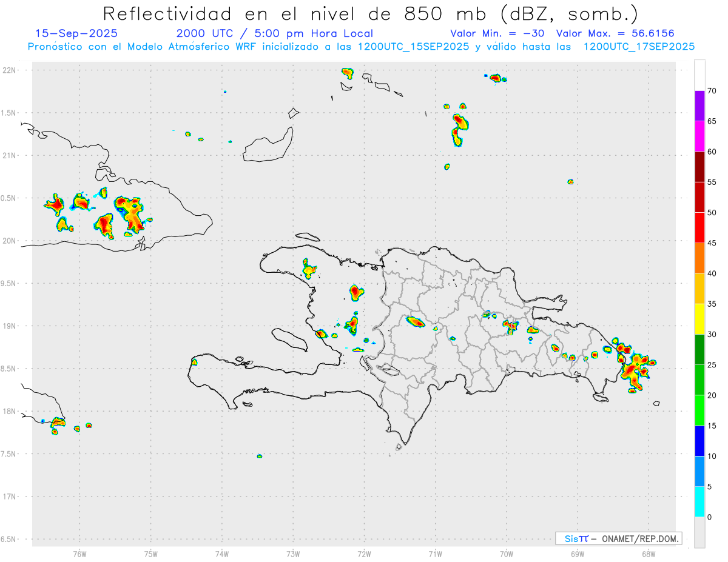Click the '73W' longitude label

click(293, 555)
